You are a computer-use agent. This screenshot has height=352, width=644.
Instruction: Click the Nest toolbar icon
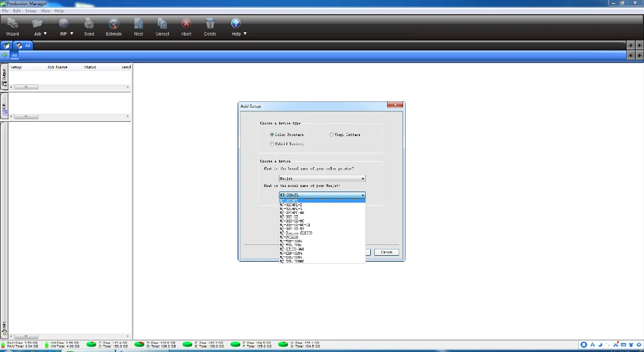pos(138,23)
